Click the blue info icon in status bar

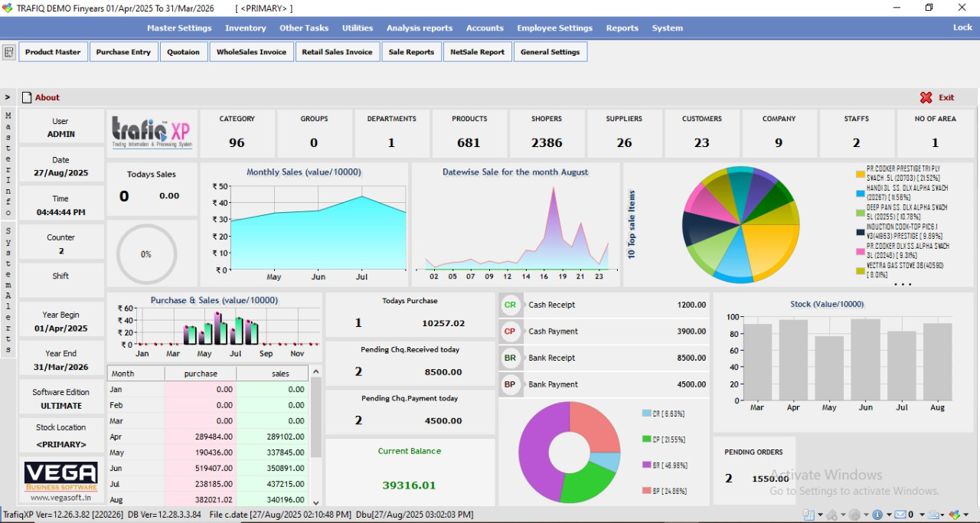(877, 515)
